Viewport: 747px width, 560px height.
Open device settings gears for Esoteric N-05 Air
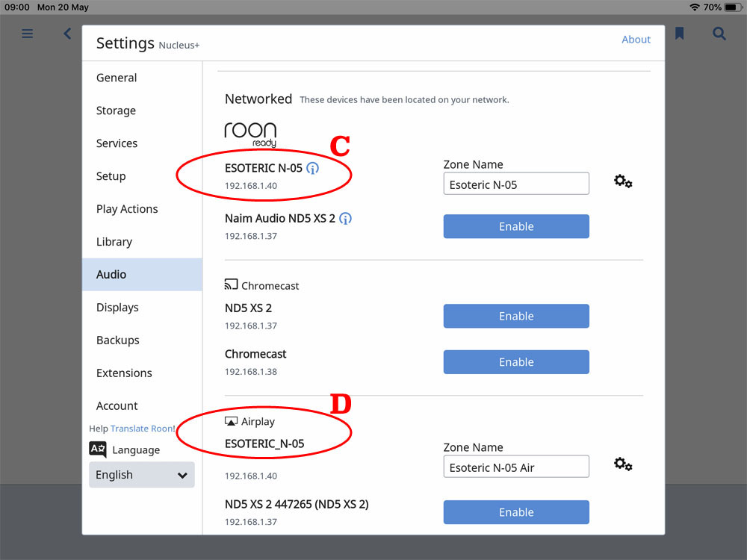pyautogui.click(x=623, y=464)
